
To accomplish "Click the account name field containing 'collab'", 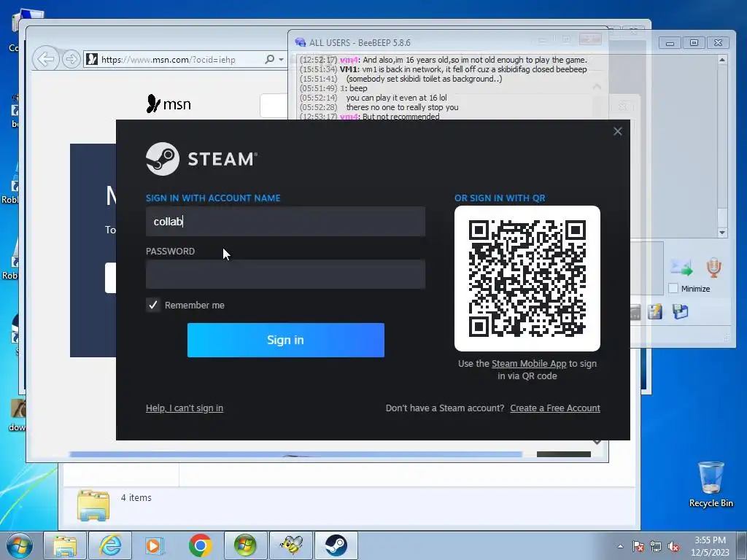I will coord(285,222).
